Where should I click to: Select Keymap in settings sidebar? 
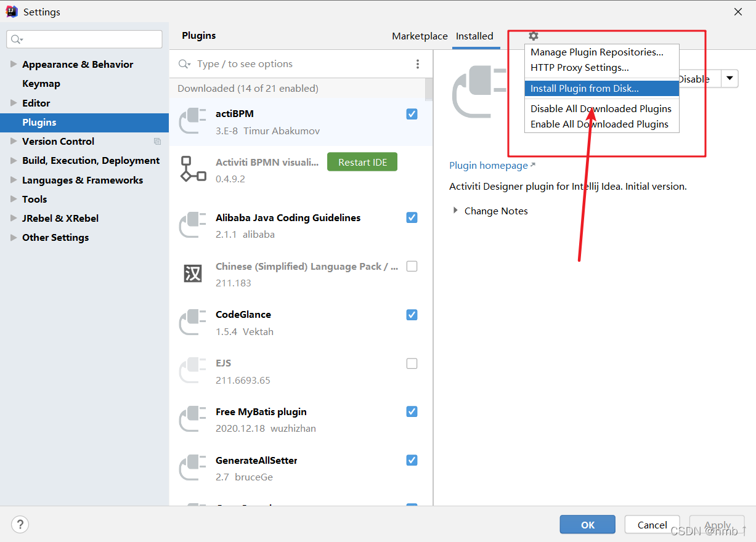(41, 84)
